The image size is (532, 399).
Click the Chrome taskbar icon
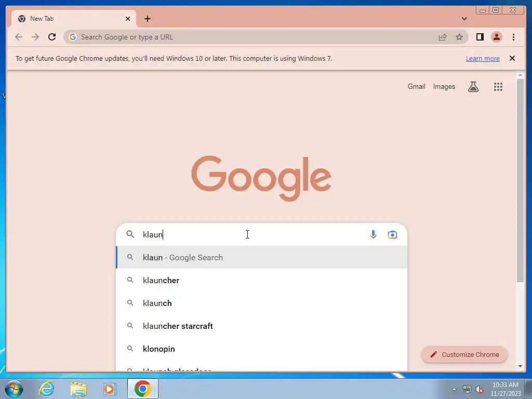coord(142,389)
